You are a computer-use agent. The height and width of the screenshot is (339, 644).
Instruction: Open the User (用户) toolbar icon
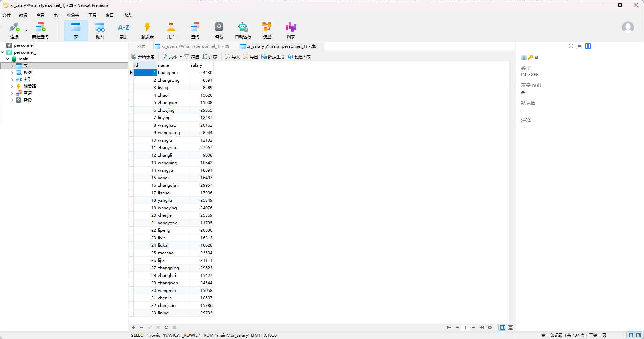click(x=171, y=30)
